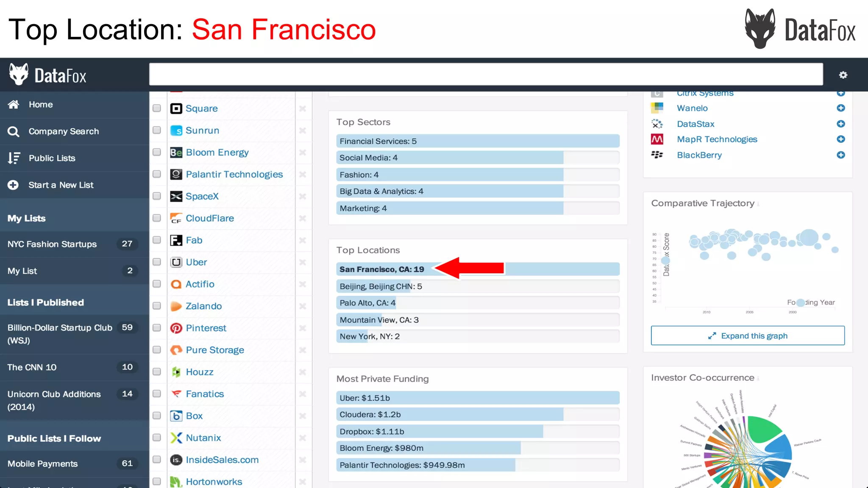
Task: Open the Public Lists menu item
Action: point(52,158)
